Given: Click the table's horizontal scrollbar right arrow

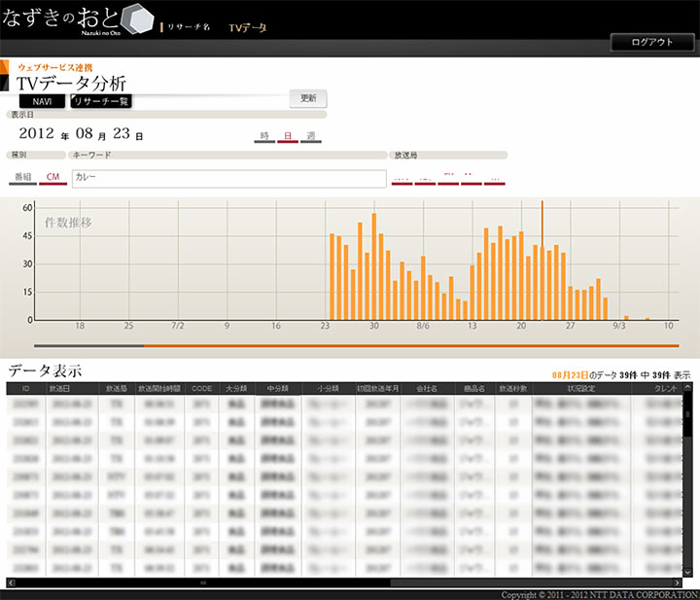Looking at the screenshot, I should (x=678, y=582).
